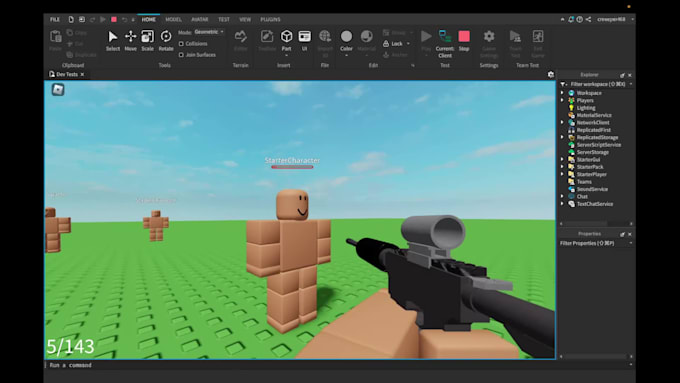Expand the Chat node arrow
Viewport: 680px width, 383px height.
point(562,196)
